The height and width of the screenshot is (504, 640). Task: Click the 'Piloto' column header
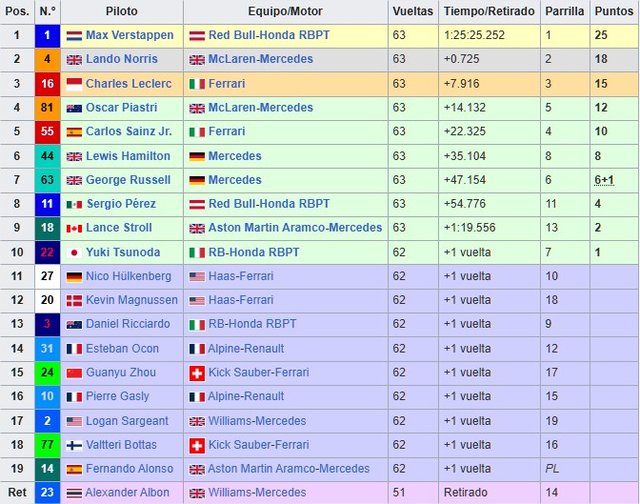tap(122, 11)
